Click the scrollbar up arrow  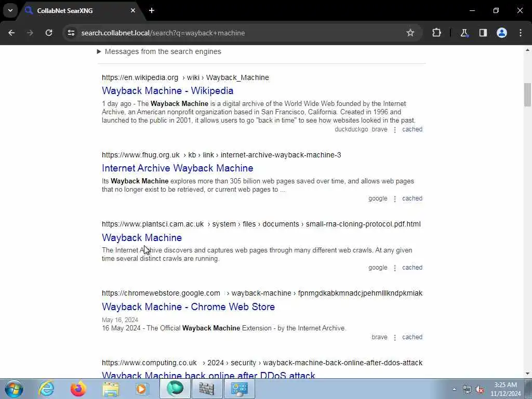tap(527, 50)
